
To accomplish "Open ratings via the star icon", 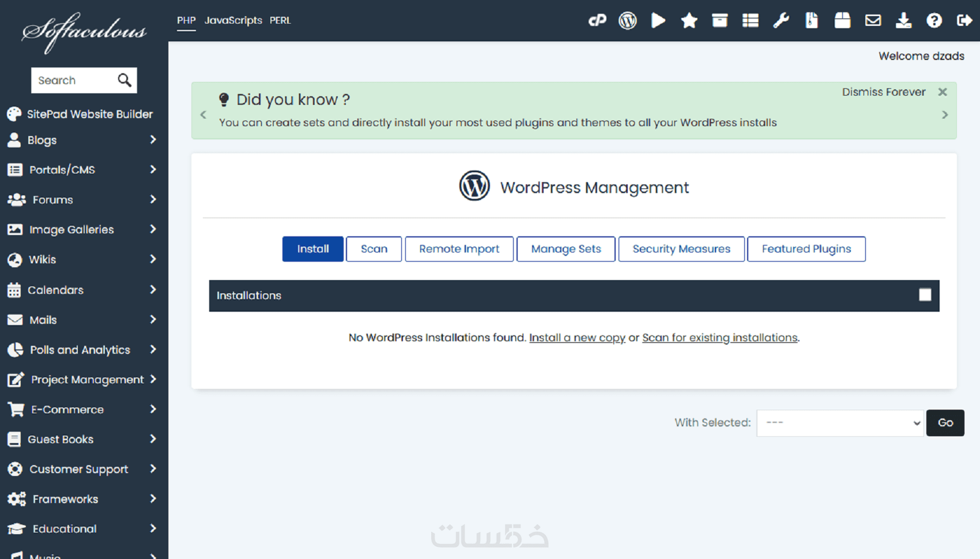I will coord(689,21).
